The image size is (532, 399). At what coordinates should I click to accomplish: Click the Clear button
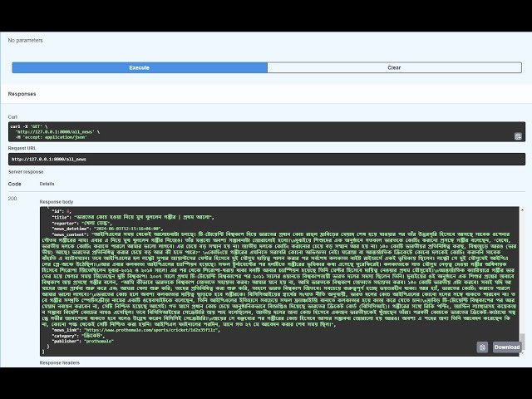tap(394, 67)
